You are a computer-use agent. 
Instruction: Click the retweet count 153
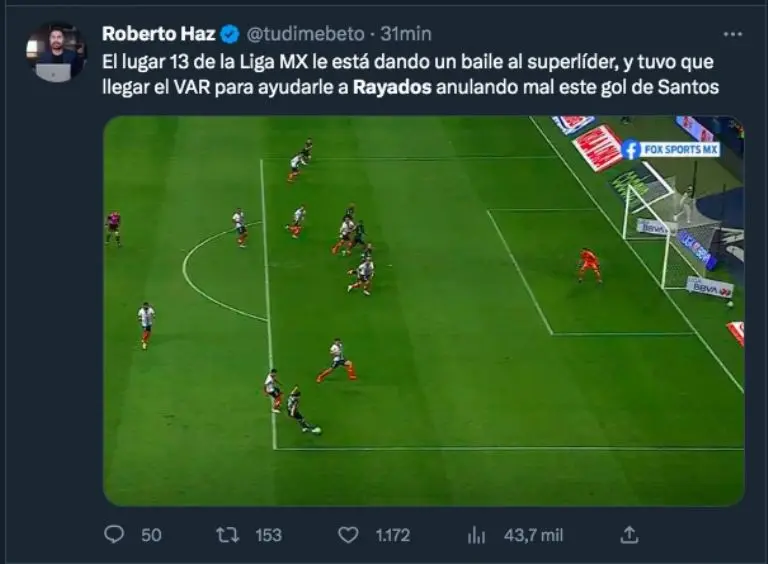[268, 535]
